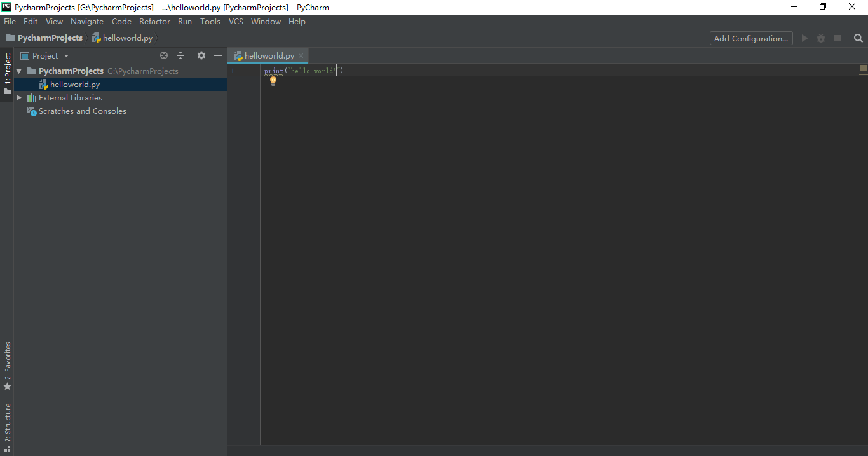
Task: Click the Python file icon beside helloworld.py in tree
Action: coord(44,85)
